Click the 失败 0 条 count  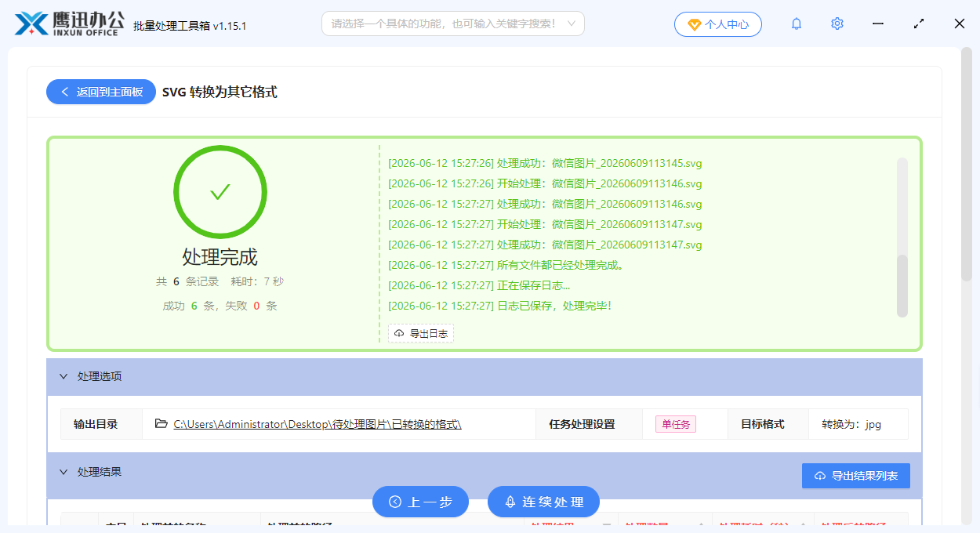251,306
